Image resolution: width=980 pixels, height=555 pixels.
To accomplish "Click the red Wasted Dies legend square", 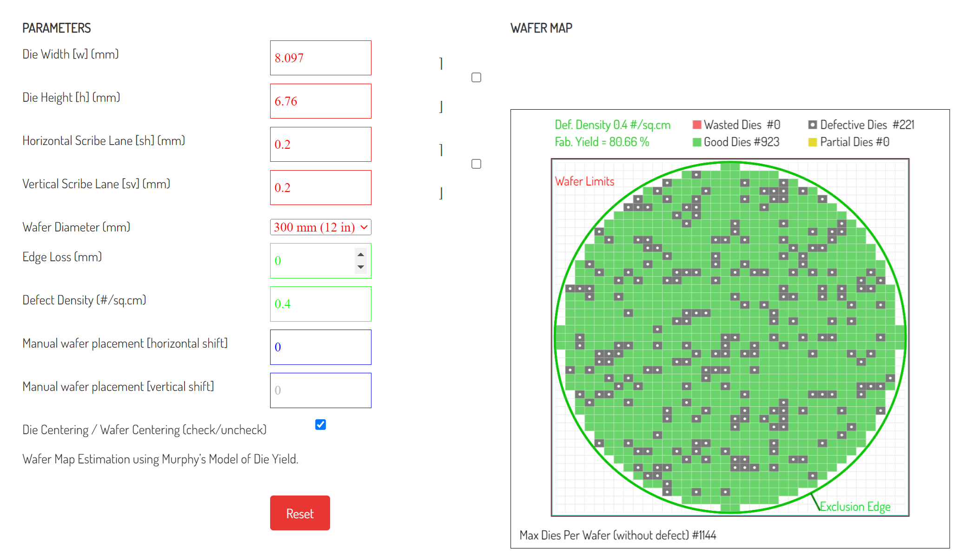I will coord(696,125).
